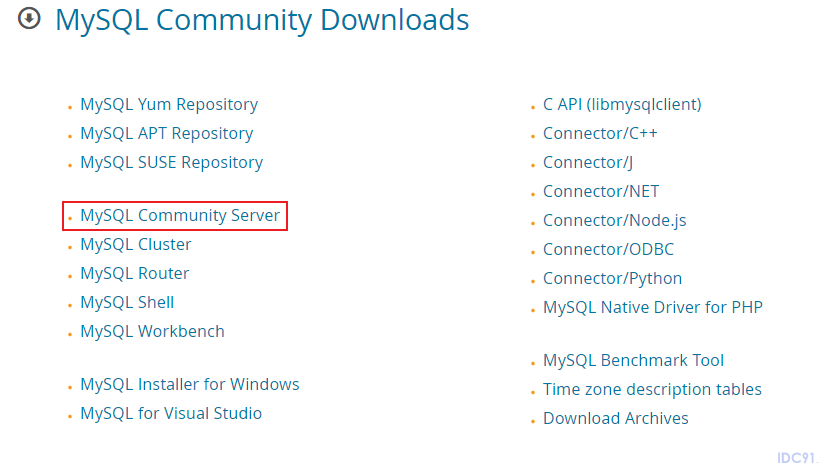Open Connector/NET link

tap(601, 192)
